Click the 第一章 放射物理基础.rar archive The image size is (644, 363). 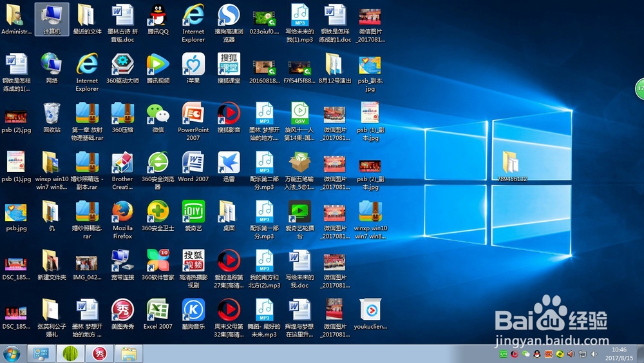click(x=87, y=121)
